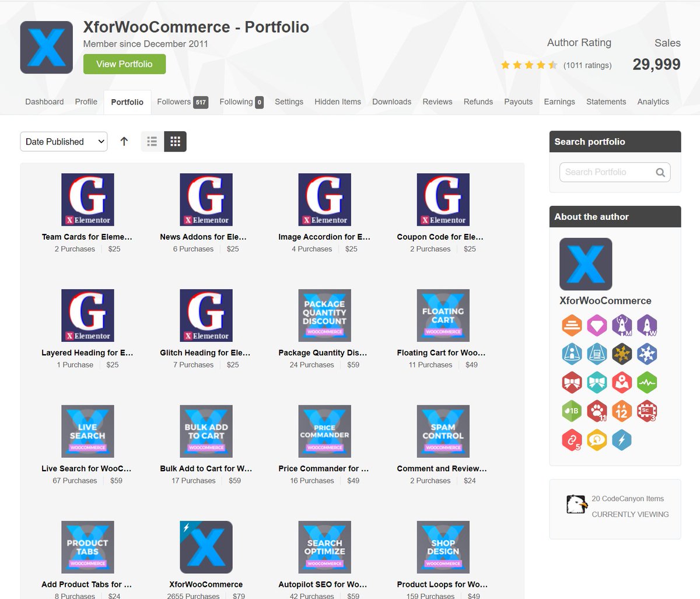Open News Addons for Elementor item title
The width and height of the screenshot is (700, 599).
click(204, 237)
